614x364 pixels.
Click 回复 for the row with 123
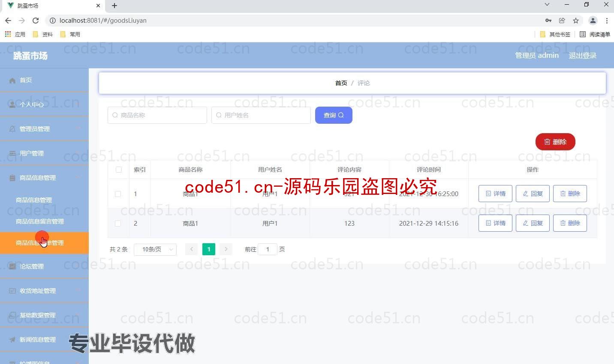coord(533,223)
